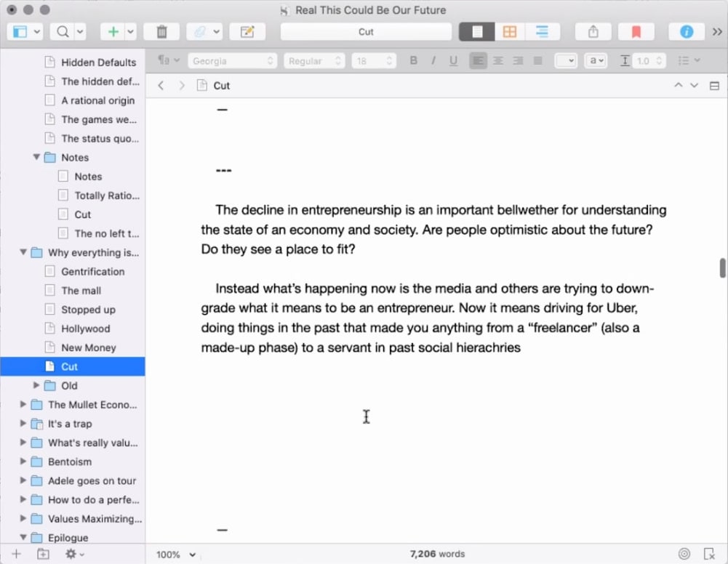Click the add folder icon in binder footer

(43, 554)
